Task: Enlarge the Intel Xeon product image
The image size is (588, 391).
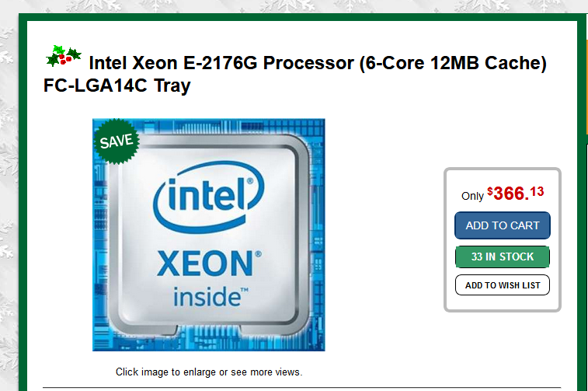Action: click(x=208, y=235)
